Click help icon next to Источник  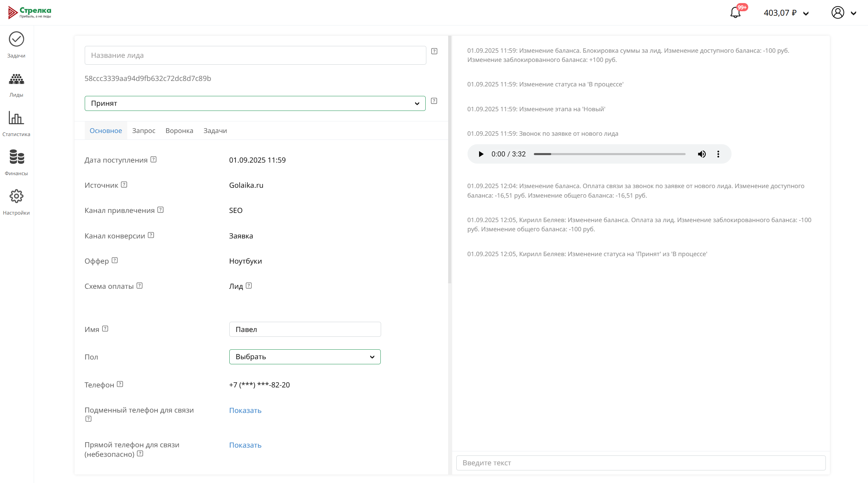click(124, 185)
